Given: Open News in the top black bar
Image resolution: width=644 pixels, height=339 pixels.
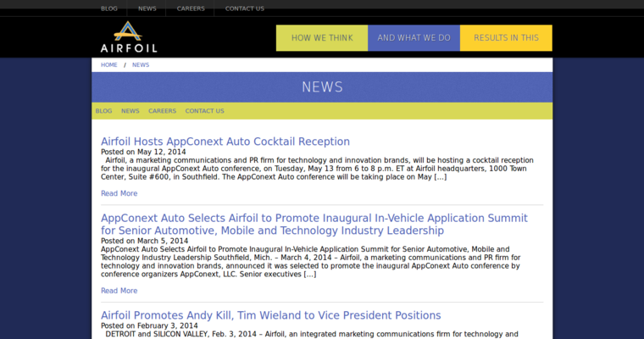Looking at the screenshot, I should tap(147, 8).
